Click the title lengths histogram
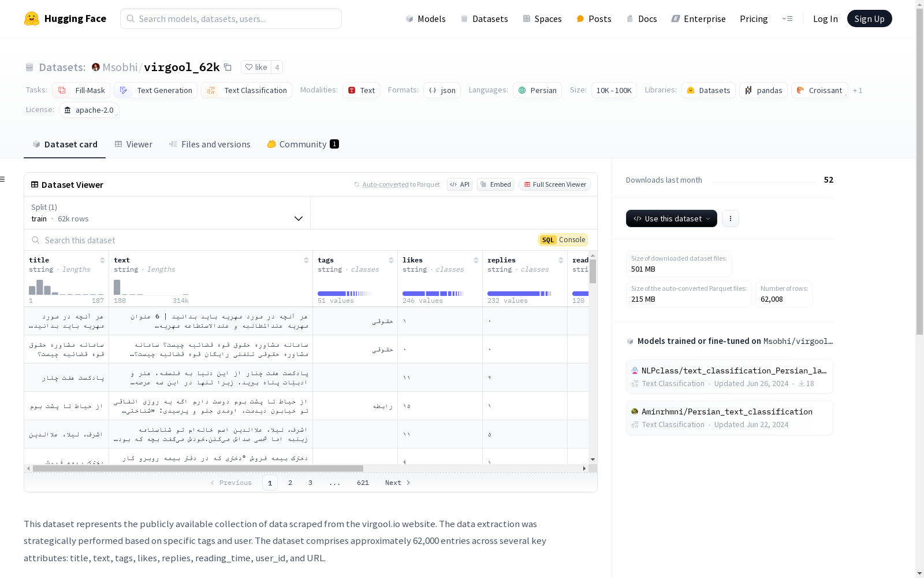Screen dimensions: 924x578 (x=66, y=287)
